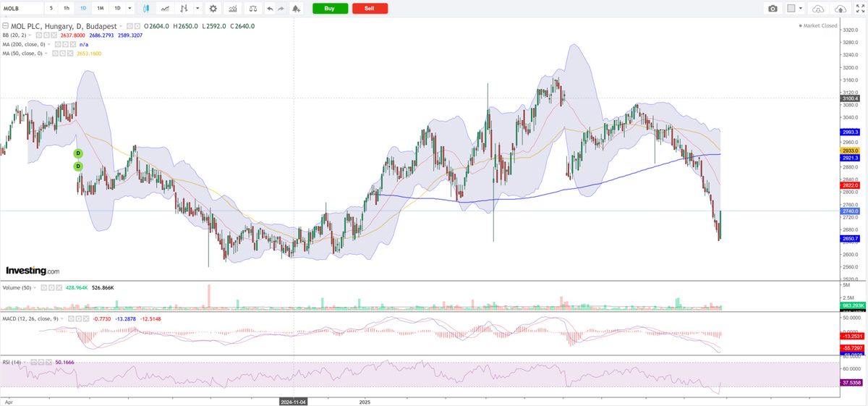
Task: Click the 2740.0 current price label
Action: tap(850, 211)
